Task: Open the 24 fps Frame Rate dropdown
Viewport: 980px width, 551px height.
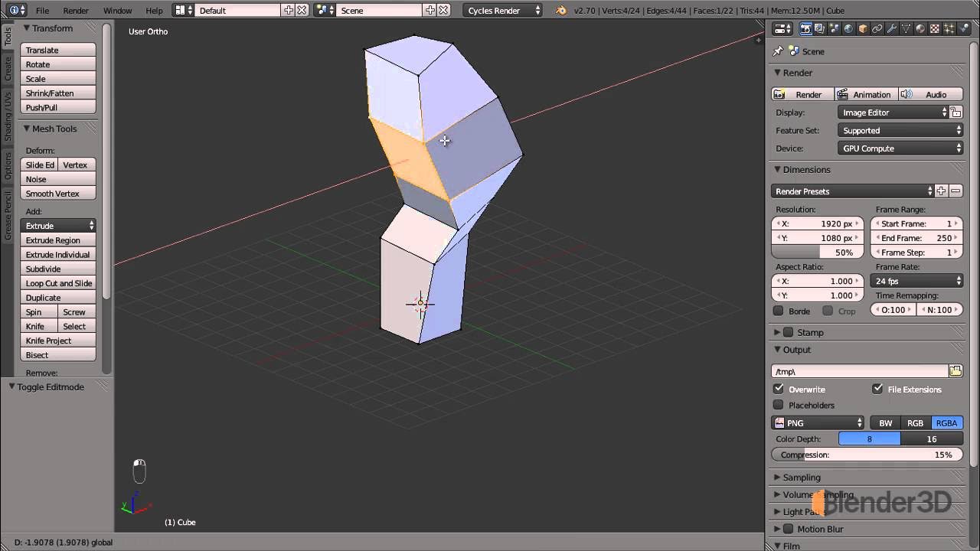Action: [x=916, y=281]
